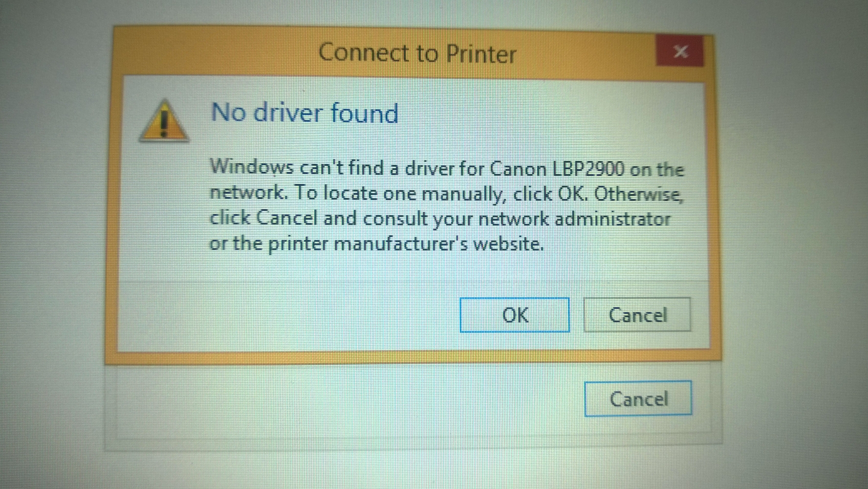The width and height of the screenshot is (868, 489).
Task: Click Cancel in the background window
Action: (x=638, y=399)
